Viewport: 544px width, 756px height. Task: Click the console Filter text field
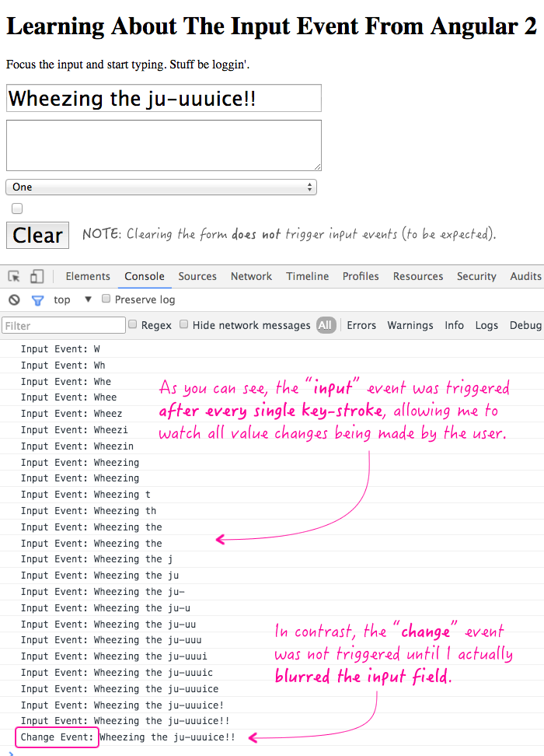click(x=64, y=326)
